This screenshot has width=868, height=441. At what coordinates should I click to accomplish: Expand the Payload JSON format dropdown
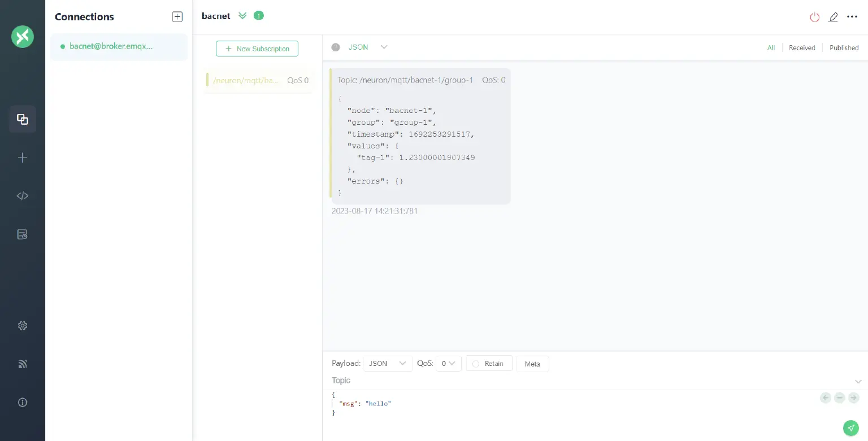coord(387,364)
